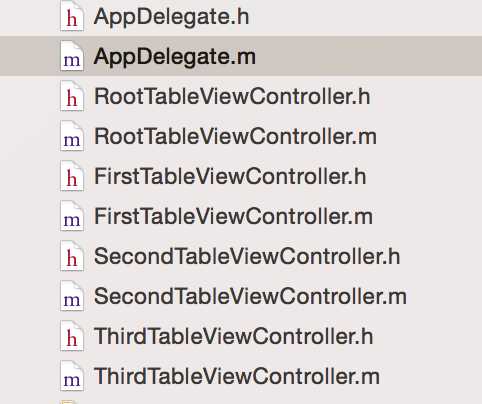
Task: Open SecondTableViewController.m by its name
Action: click(250, 296)
